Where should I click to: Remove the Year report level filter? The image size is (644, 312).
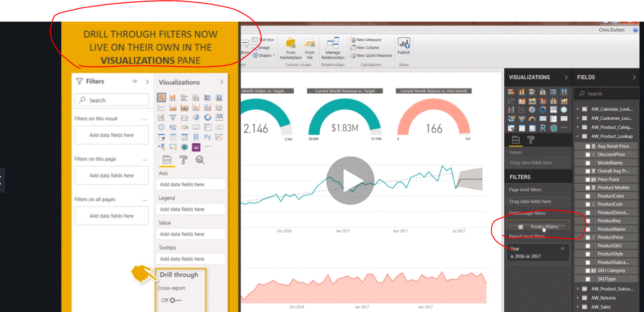(x=563, y=249)
